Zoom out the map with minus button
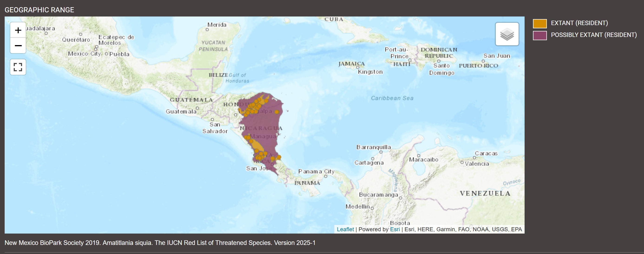 point(18,46)
